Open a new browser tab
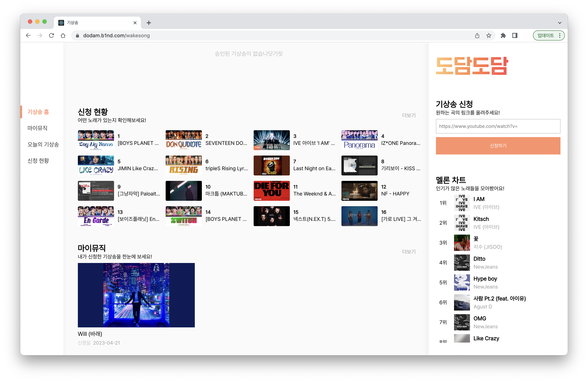The image size is (588, 382). click(x=149, y=23)
